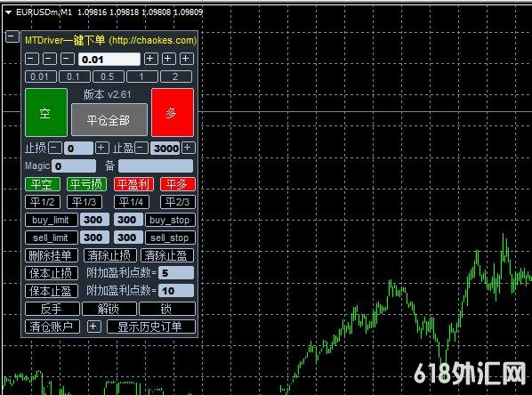Collapse the MTDriver panel with minus icon
This screenshot has width=532, height=395.
[12, 36]
